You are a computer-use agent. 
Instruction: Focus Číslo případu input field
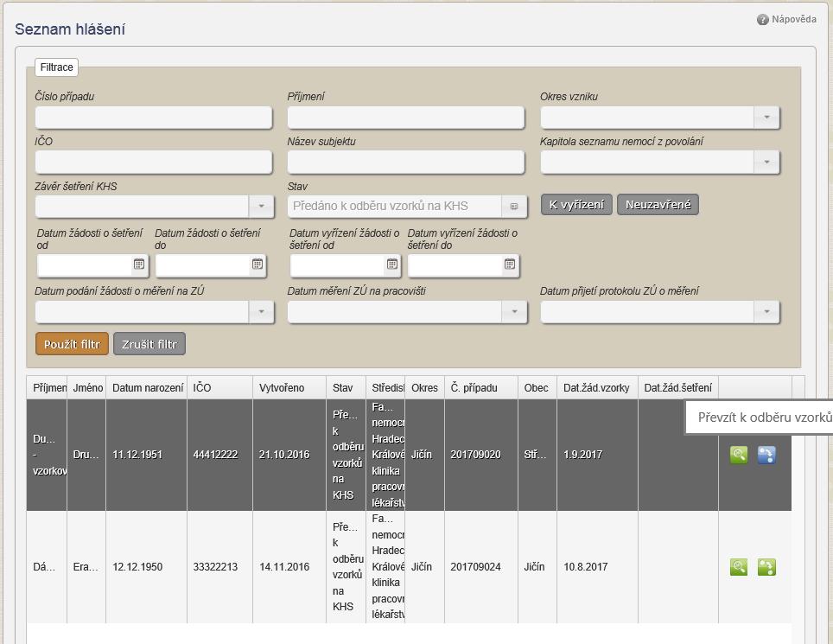point(154,118)
